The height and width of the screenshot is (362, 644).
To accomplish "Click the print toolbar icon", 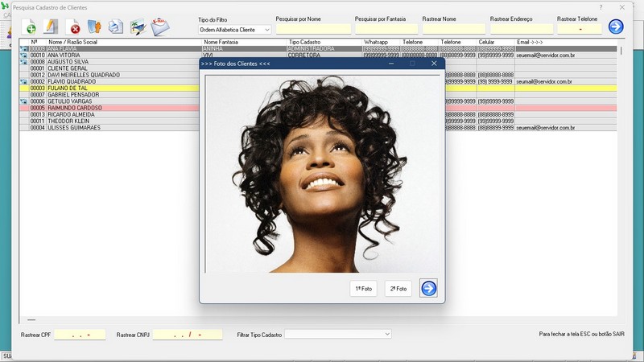I will coord(116,27).
